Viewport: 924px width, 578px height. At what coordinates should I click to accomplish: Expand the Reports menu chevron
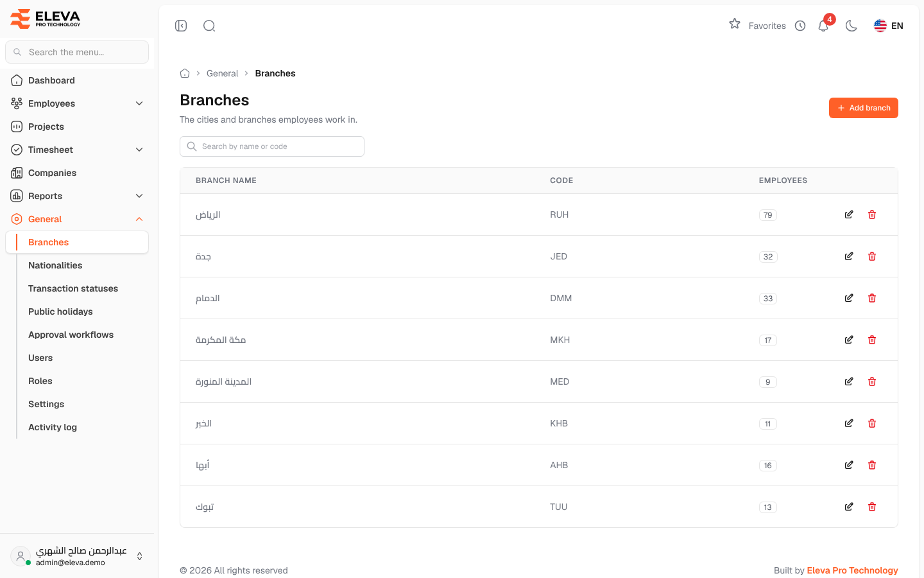(x=139, y=196)
